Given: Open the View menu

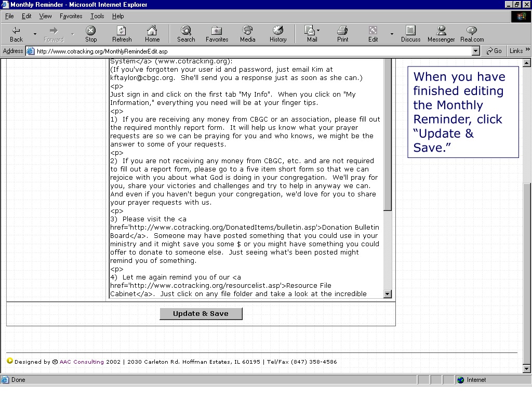Looking at the screenshot, I should 46,16.
